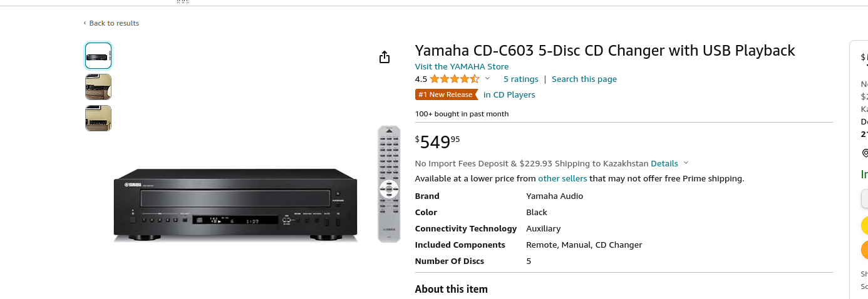Click the #1 New Release badge
Viewport: 868px width, 299px height.
tap(445, 94)
